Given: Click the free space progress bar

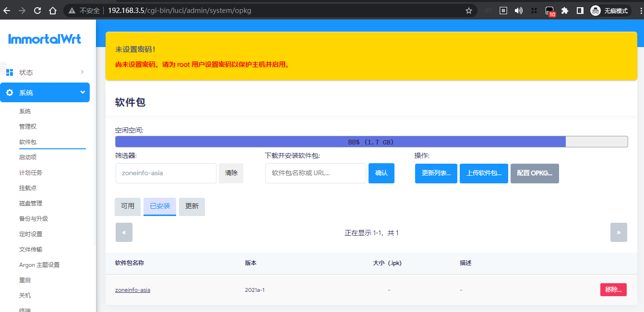Looking at the screenshot, I should click(x=371, y=141).
